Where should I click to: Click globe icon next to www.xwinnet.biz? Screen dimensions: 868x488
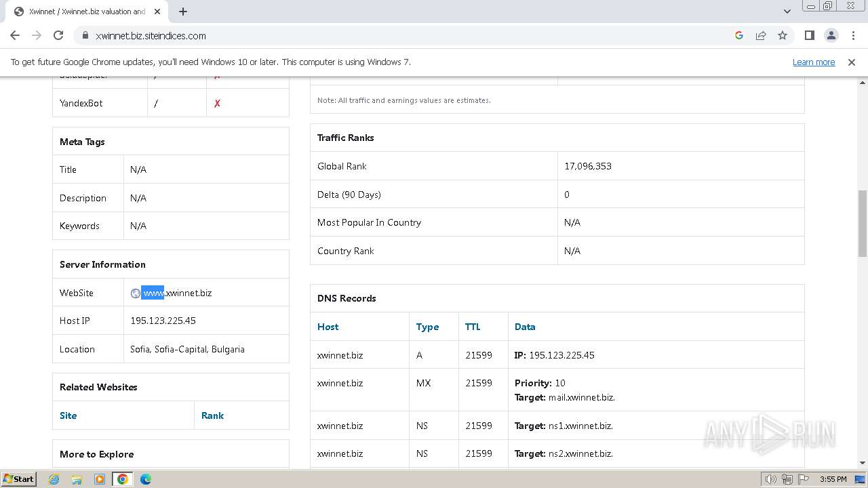[x=135, y=293]
